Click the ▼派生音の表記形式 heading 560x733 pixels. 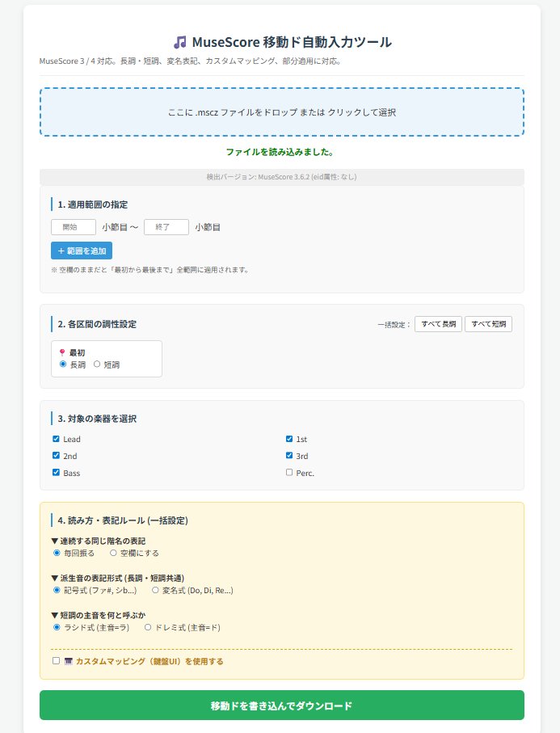tap(118, 578)
